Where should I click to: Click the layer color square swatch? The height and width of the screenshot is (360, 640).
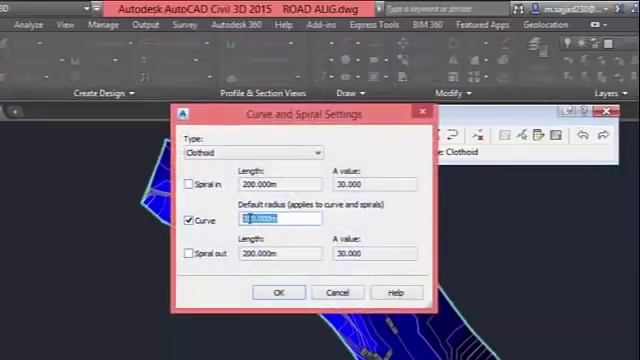click(609, 43)
